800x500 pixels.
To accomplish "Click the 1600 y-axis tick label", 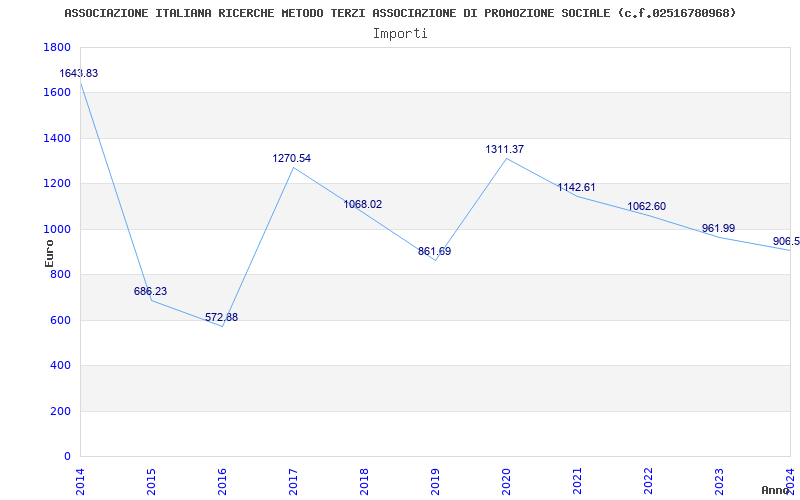I will pos(57,93).
